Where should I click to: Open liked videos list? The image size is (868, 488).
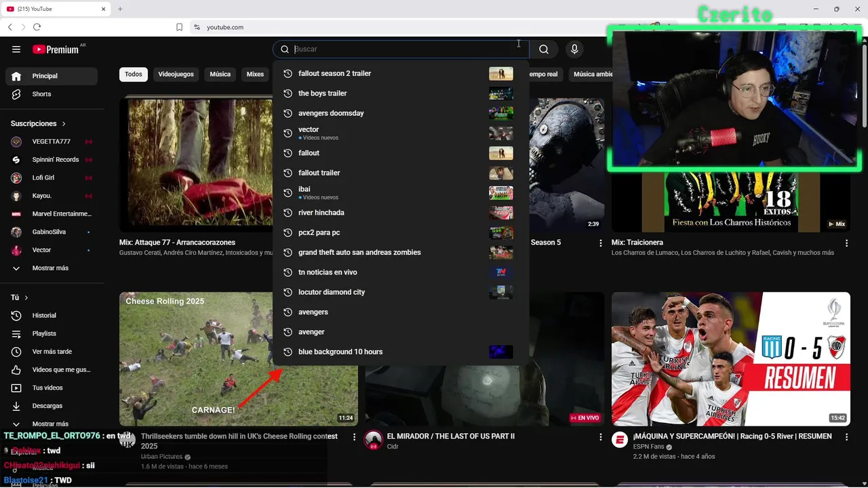(52, 369)
